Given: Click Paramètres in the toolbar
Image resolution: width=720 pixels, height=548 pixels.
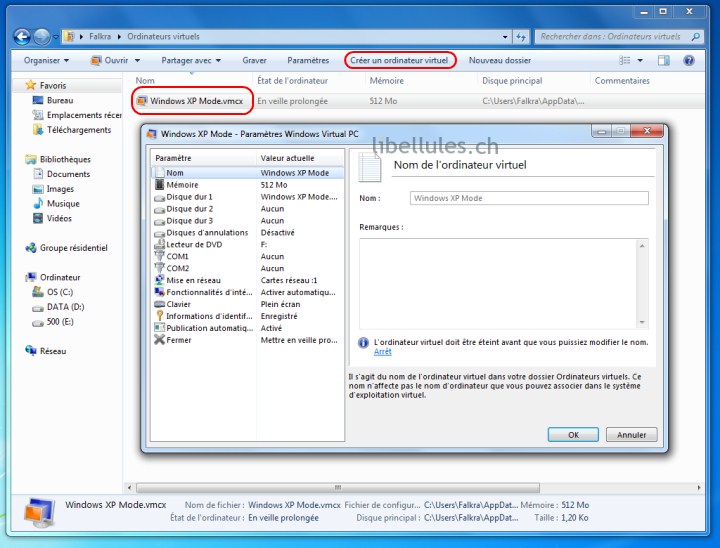Looking at the screenshot, I should click(308, 60).
